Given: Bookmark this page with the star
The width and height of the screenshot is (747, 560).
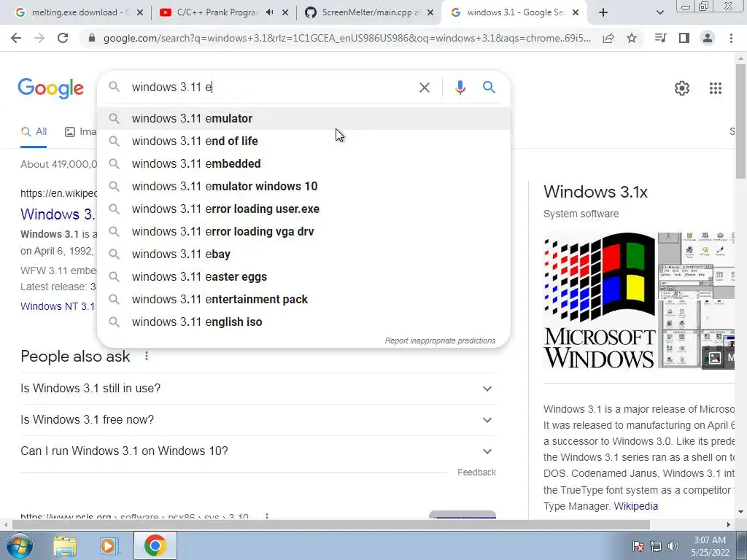Looking at the screenshot, I should click(x=632, y=38).
